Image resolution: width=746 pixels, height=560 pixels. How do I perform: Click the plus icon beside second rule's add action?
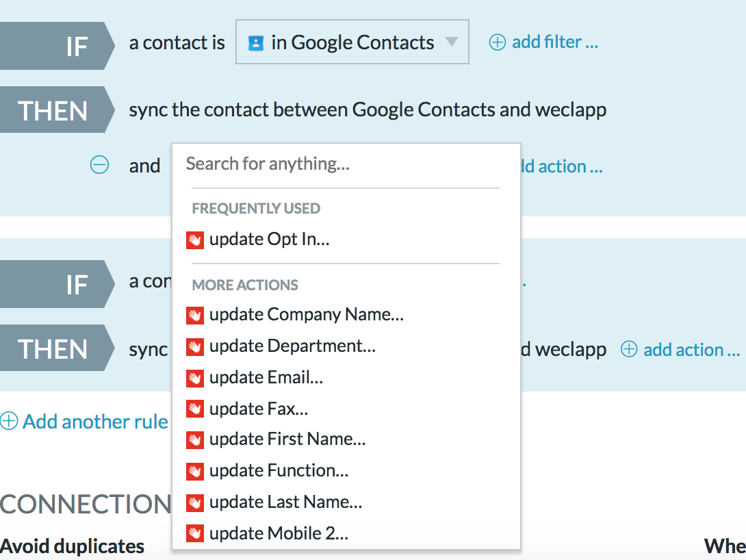point(629,349)
